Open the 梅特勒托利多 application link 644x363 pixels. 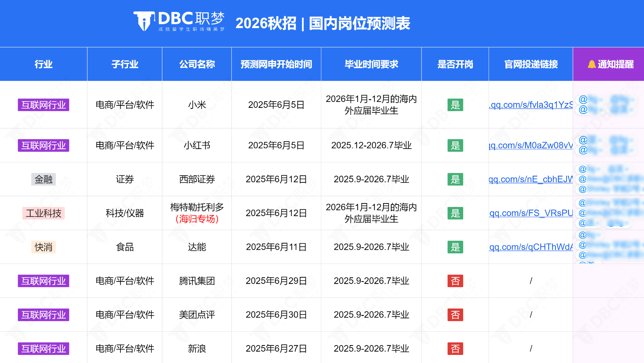click(x=531, y=213)
